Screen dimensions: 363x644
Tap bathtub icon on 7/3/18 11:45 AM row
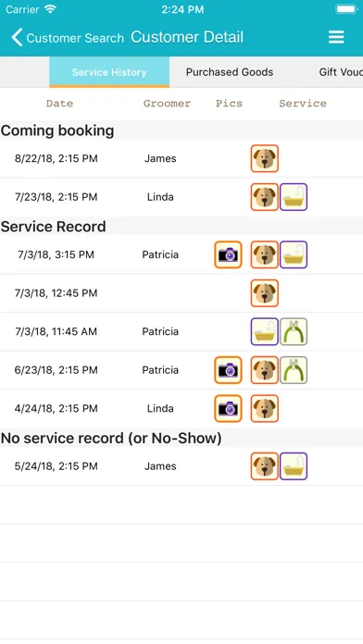[x=265, y=331]
